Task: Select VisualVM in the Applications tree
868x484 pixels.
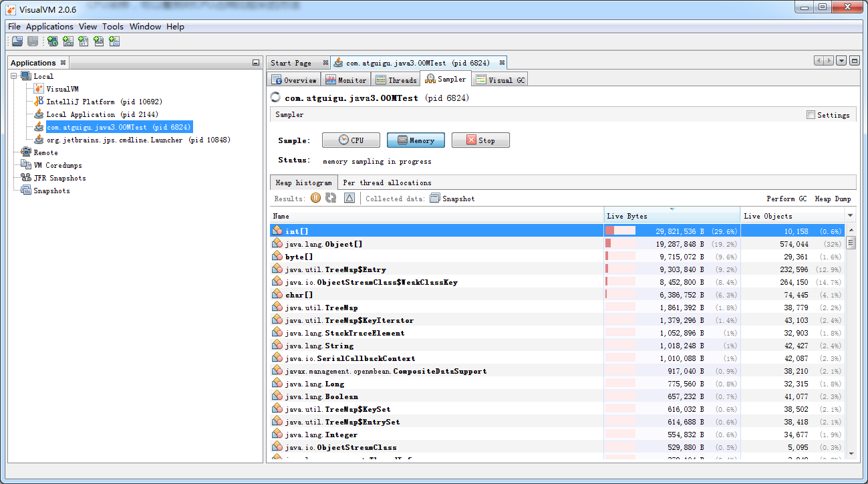Action: click(x=62, y=89)
